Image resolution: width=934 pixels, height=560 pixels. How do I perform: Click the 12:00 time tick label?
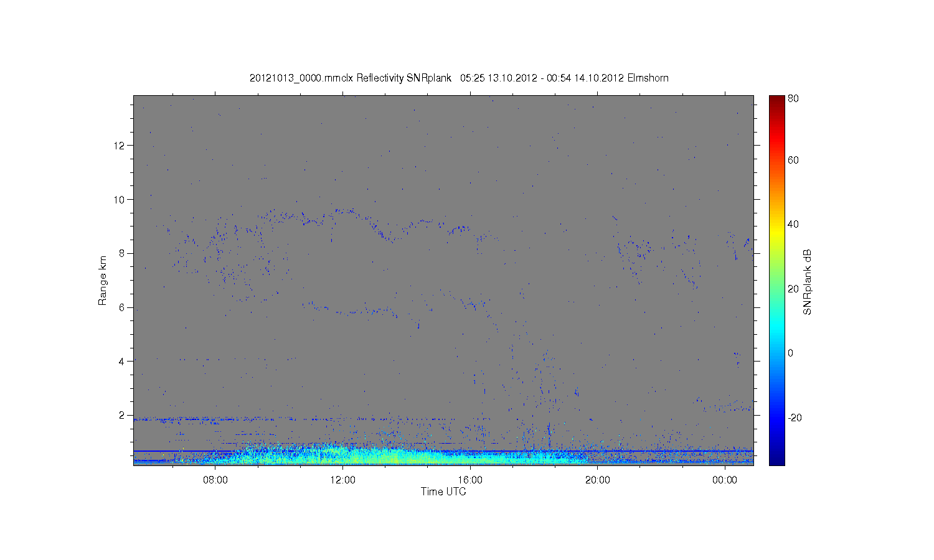[342, 480]
